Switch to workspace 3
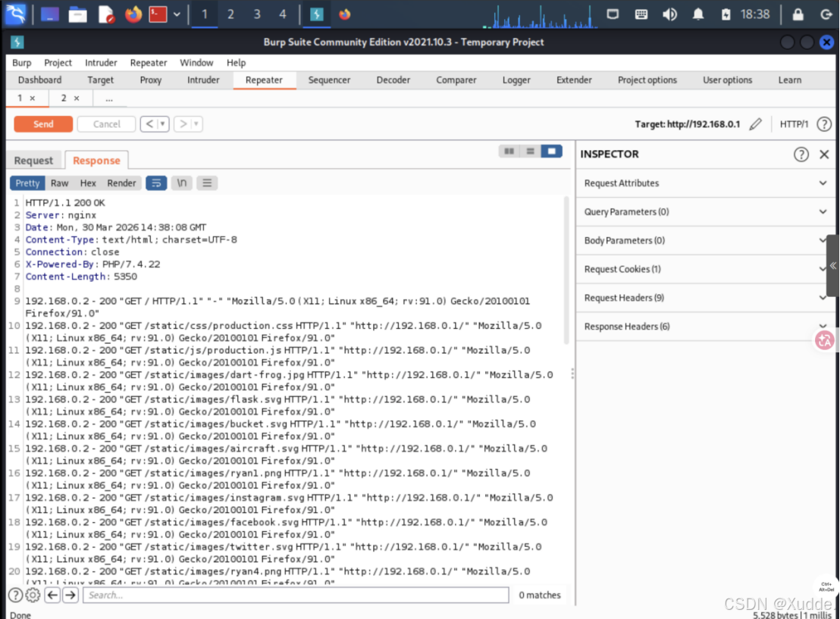Viewport: 840px width, 619px height. [256, 14]
